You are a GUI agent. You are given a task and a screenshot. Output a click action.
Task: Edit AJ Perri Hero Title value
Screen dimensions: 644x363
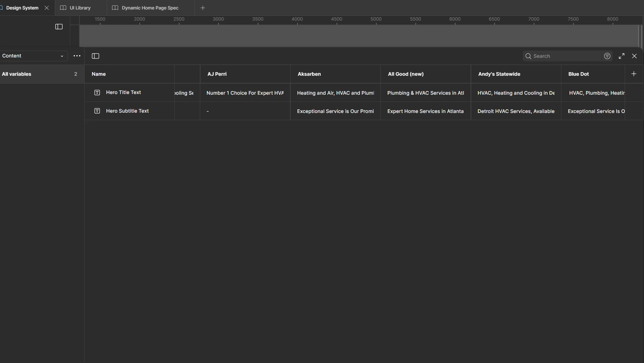pyautogui.click(x=245, y=93)
